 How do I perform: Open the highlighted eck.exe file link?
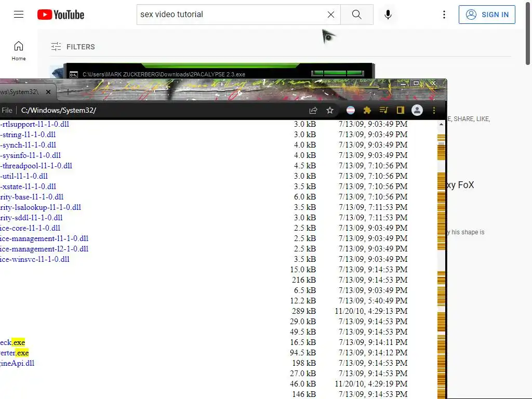pyautogui.click(x=12, y=342)
